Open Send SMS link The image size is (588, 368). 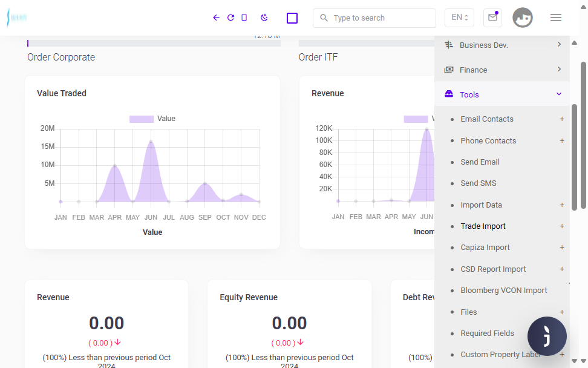(x=478, y=183)
